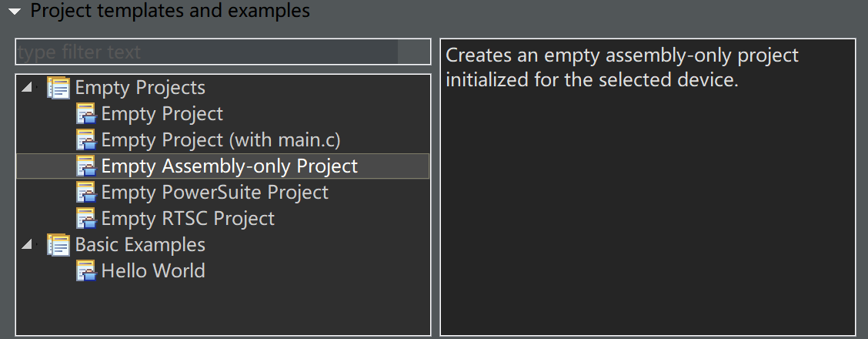Select the Empty Project template label
The height and width of the screenshot is (339, 868).
point(162,114)
